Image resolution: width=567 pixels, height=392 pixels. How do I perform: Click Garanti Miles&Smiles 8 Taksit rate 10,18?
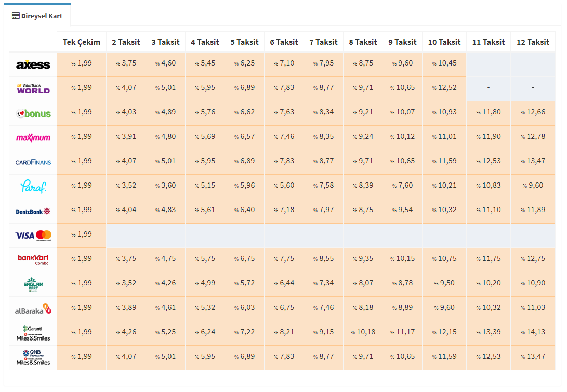pyautogui.click(x=363, y=332)
